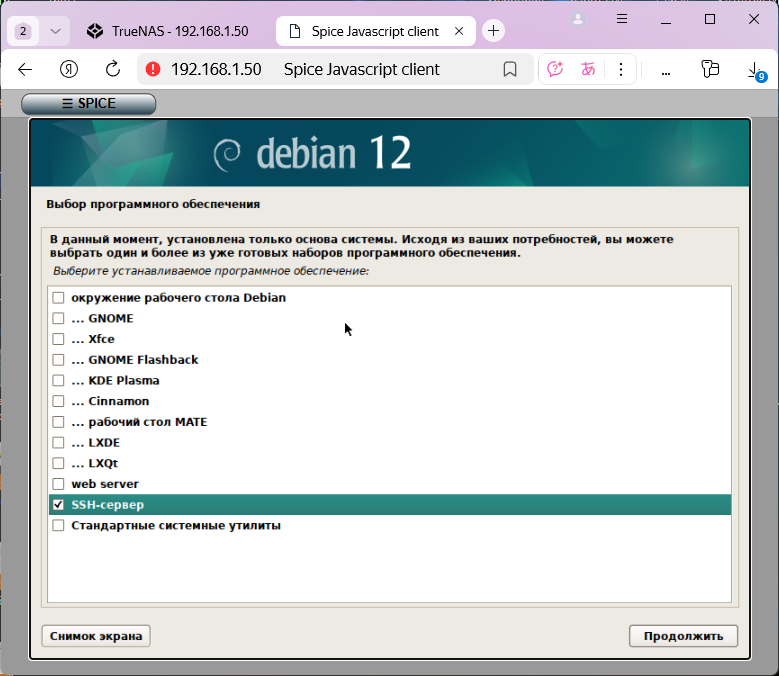
Task: Click the page translate icon
Action: pos(588,69)
